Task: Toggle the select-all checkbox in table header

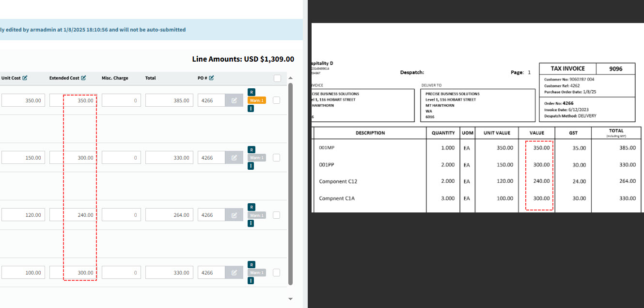Action: click(277, 78)
